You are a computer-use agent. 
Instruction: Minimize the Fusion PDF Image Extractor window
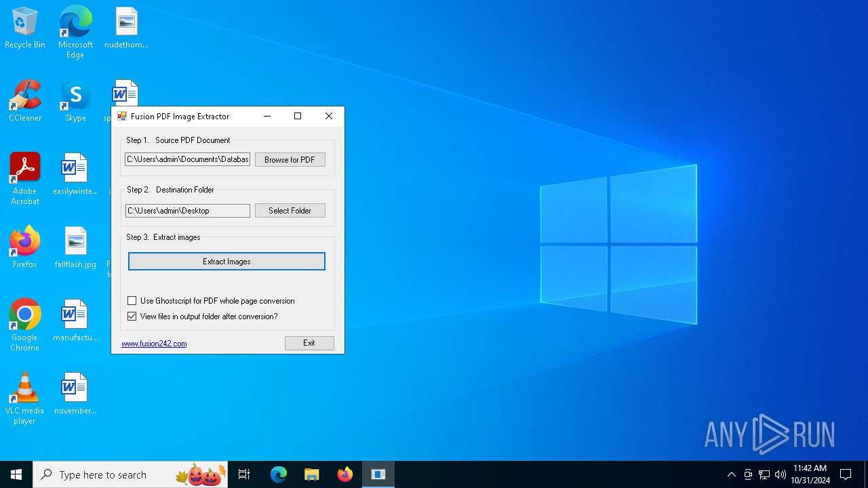[267, 116]
